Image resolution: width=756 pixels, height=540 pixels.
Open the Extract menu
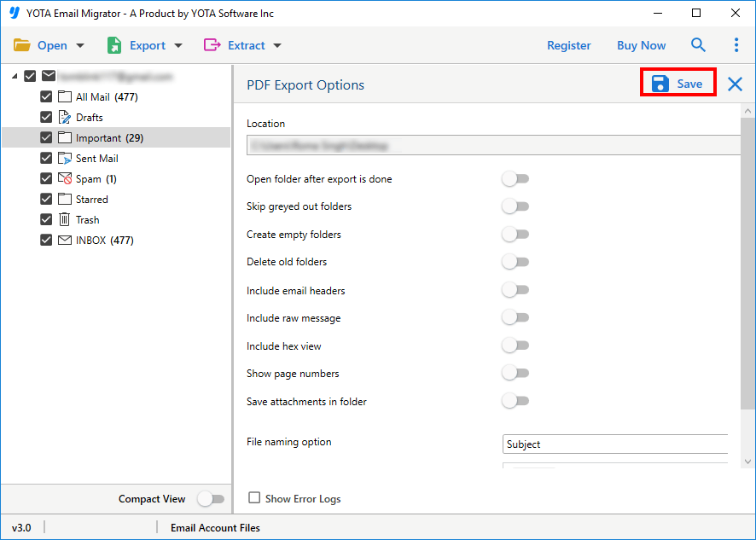(242, 45)
